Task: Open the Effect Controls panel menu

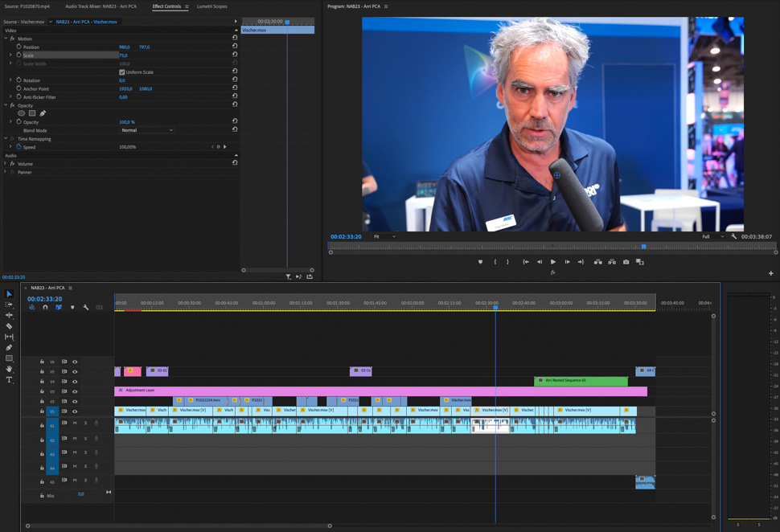Action: pos(187,6)
